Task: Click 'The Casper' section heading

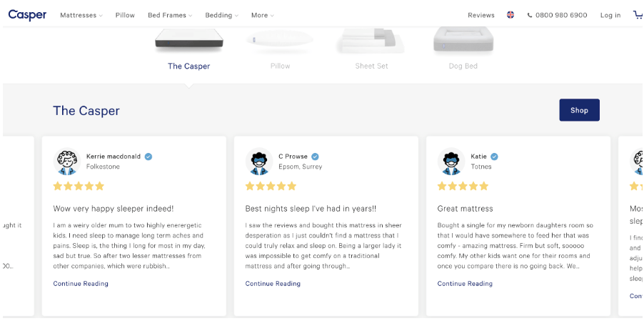Action: (x=86, y=111)
